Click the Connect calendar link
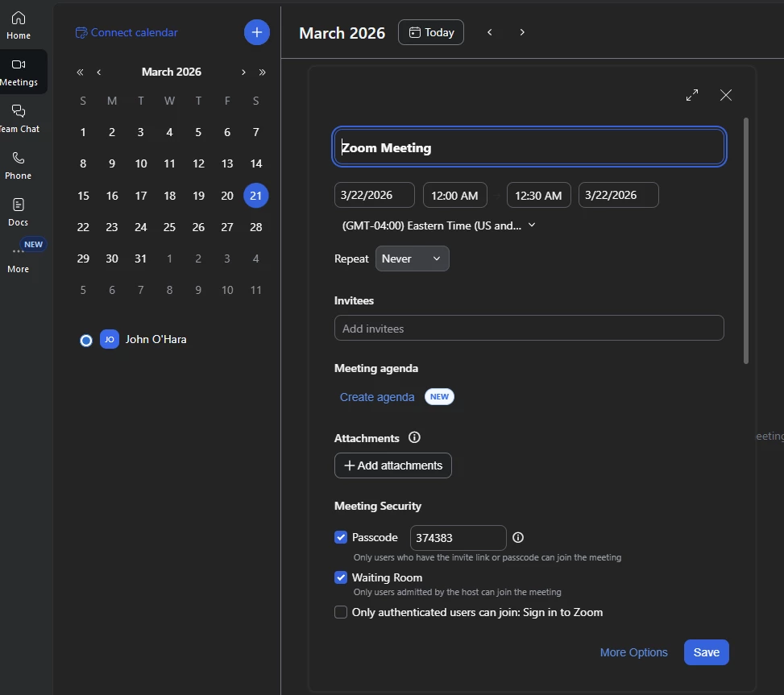This screenshot has width=784, height=695. tap(127, 32)
